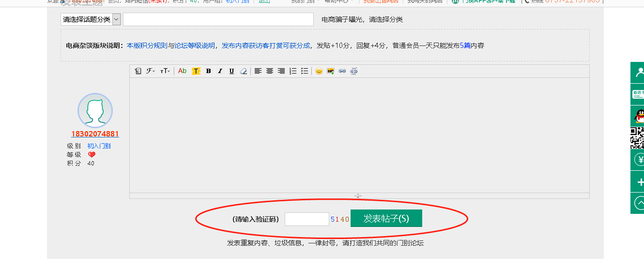Screen dimensions: 644x269
Task: Click the 初入门别 level link under the avatar
Action: [99, 146]
